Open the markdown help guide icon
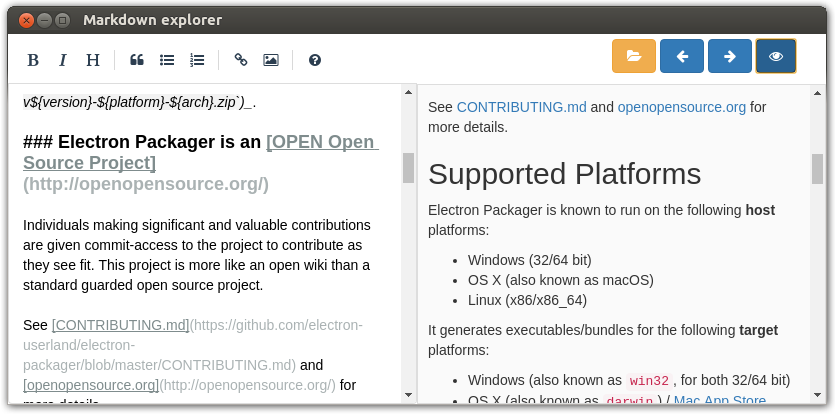This screenshot has width=836, height=415. (315, 60)
